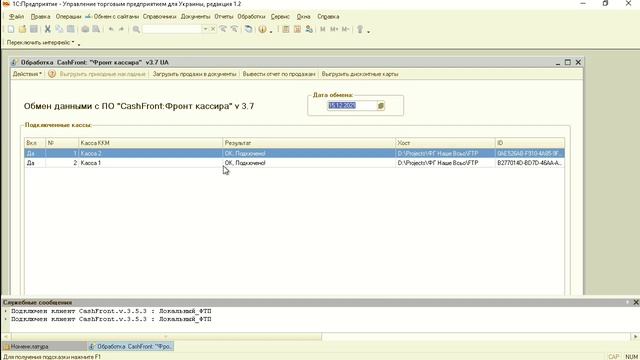Click the Дата обмена date field
Image resolution: width=640 pixels, height=360 pixels.
pos(351,106)
